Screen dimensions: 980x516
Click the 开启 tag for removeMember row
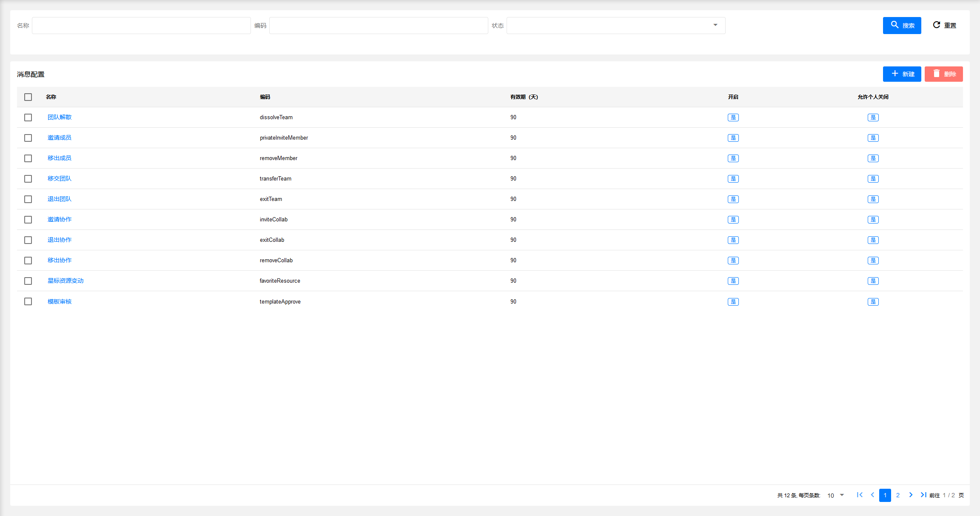pyautogui.click(x=733, y=158)
